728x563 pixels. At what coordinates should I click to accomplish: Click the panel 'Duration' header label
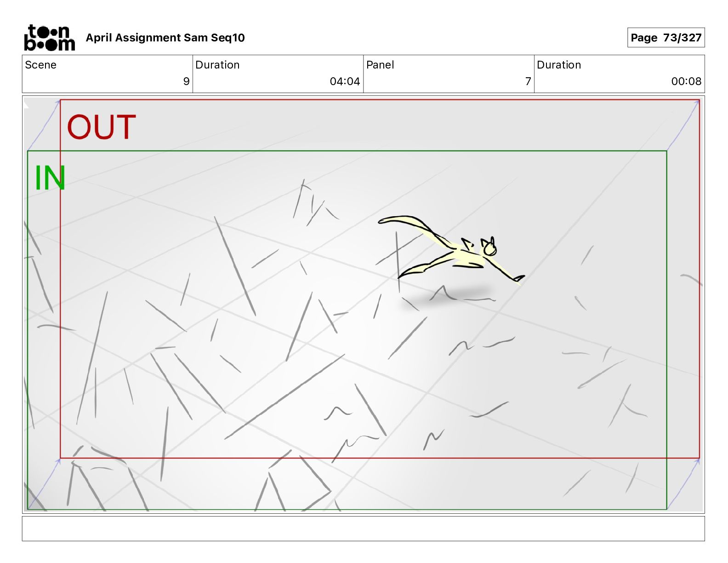(559, 65)
